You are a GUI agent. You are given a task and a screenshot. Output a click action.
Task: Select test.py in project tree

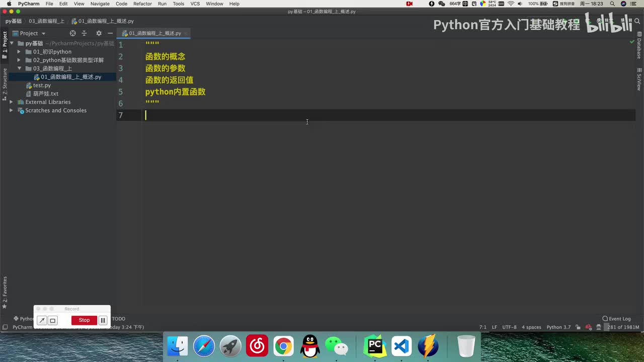click(x=42, y=85)
